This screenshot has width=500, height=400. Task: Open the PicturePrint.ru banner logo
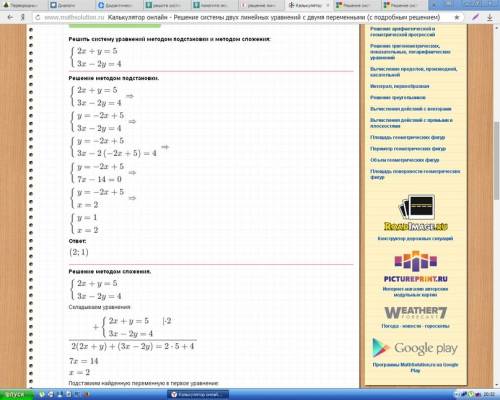point(416,267)
